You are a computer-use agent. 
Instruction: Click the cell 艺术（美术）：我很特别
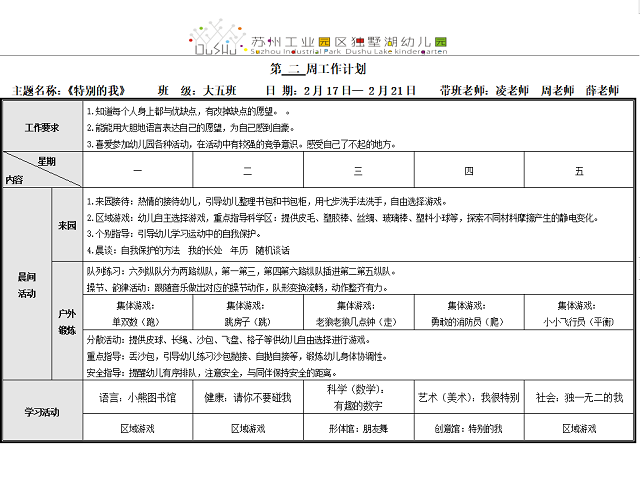click(469, 397)
